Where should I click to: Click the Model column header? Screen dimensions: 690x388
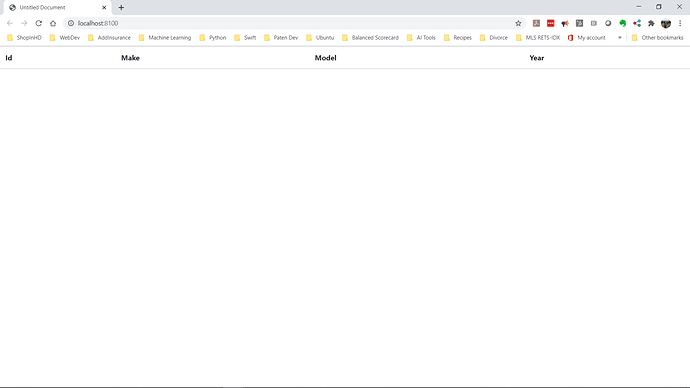pyautogui.click(x=325, y=58)
